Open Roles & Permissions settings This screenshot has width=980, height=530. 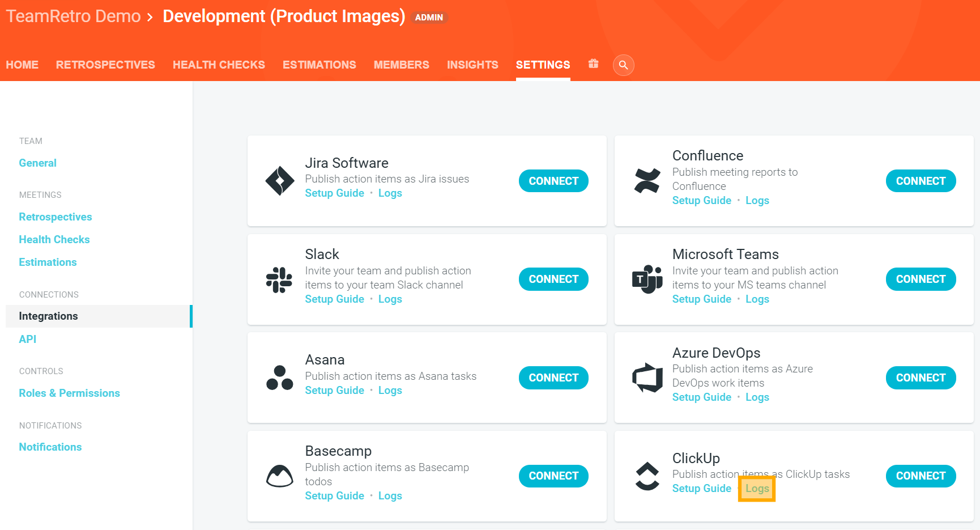(70, 393)
